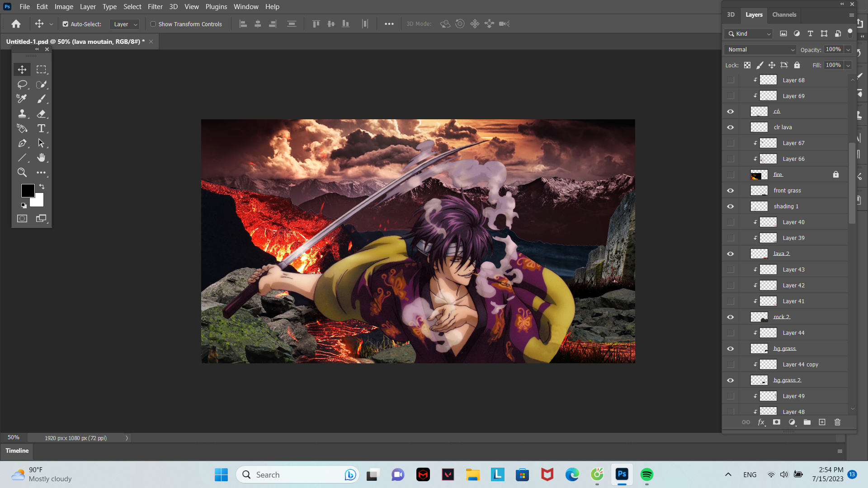This screenshot has height=488, width=868.
Task: Open the Normal blend mode dropdown
Action: pos(760,50)
